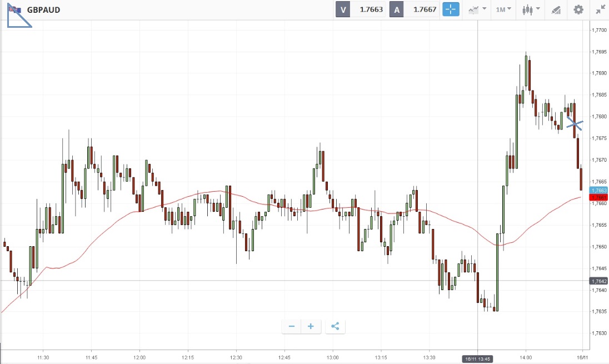Click the GBPAUD flag icon
This screenshot has height=364, width=609.
(x=14, y=10)
